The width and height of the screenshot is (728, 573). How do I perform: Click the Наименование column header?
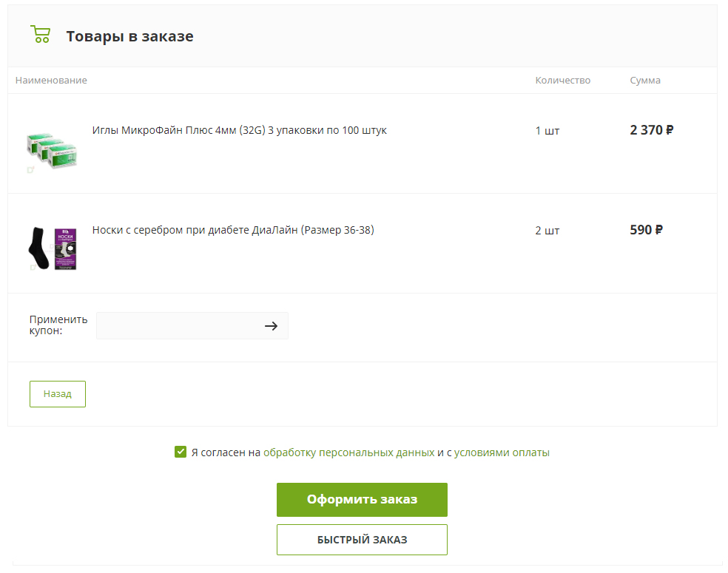(51, 81)
